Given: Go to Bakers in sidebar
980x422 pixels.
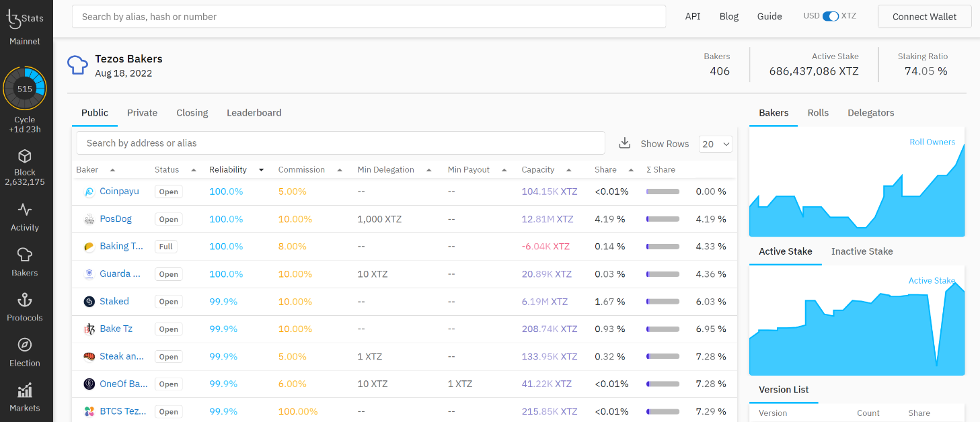Looking at the screenshot, I should coord(25,255).
